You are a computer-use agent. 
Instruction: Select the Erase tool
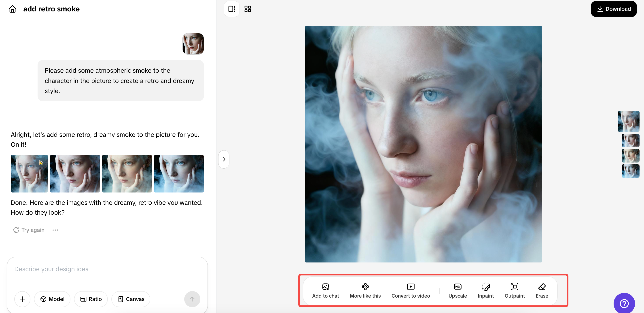[x=542, y=290]
